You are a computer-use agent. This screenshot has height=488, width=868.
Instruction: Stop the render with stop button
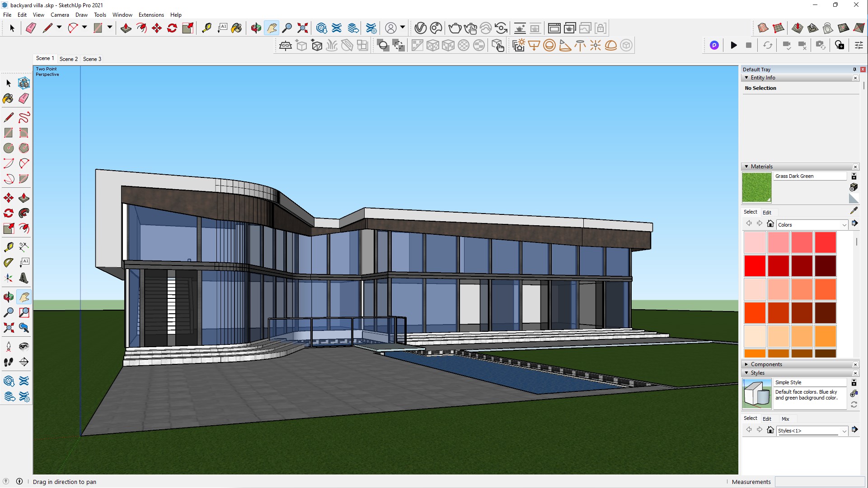pyautogui.click(x=749, y=45)
